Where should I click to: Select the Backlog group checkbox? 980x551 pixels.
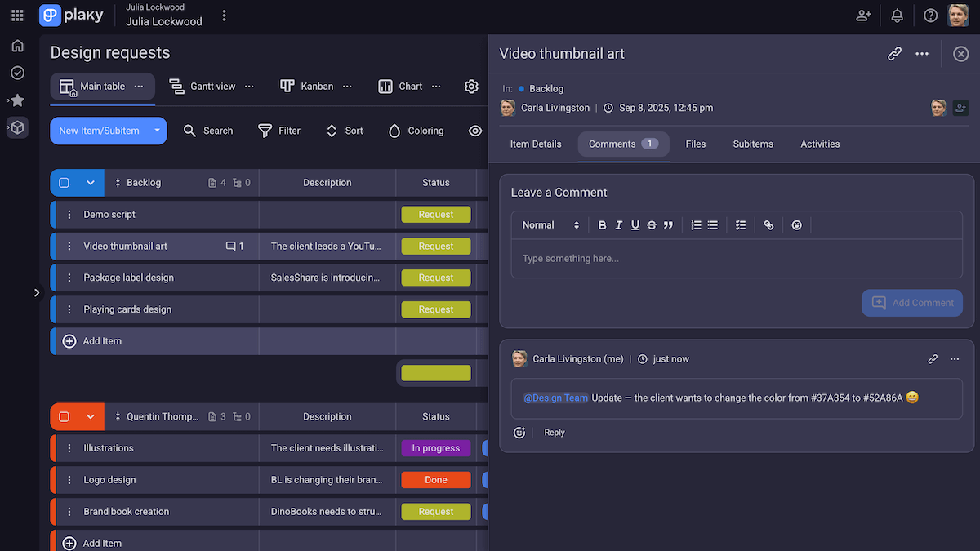coord(65,183)
